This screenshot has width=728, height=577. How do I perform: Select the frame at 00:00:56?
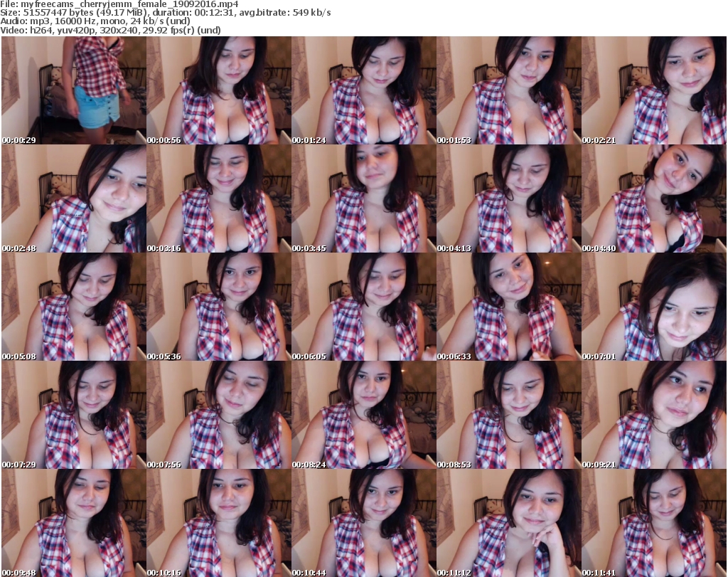click(219, 90)
